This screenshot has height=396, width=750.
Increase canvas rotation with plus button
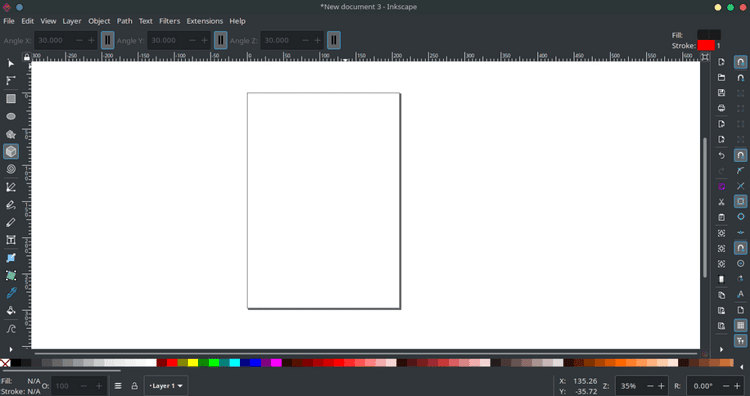coord(737,386)
